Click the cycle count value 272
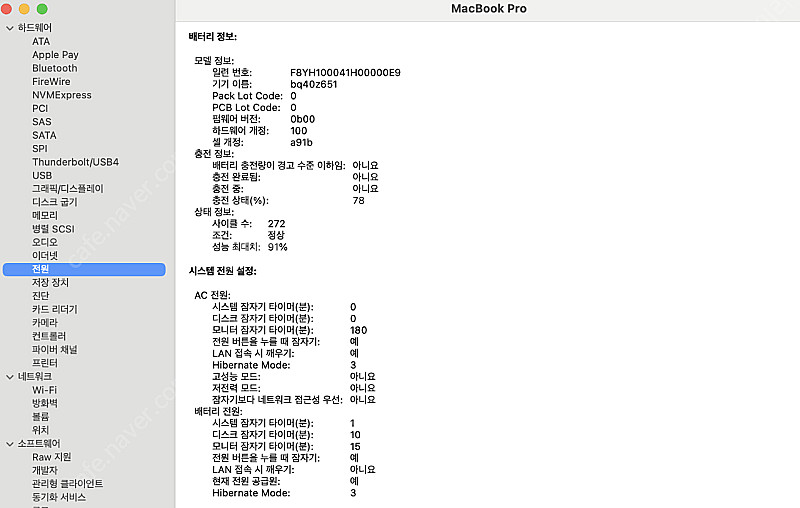The height and width of the screenshot is (508, 800). [x=277, y=223]
